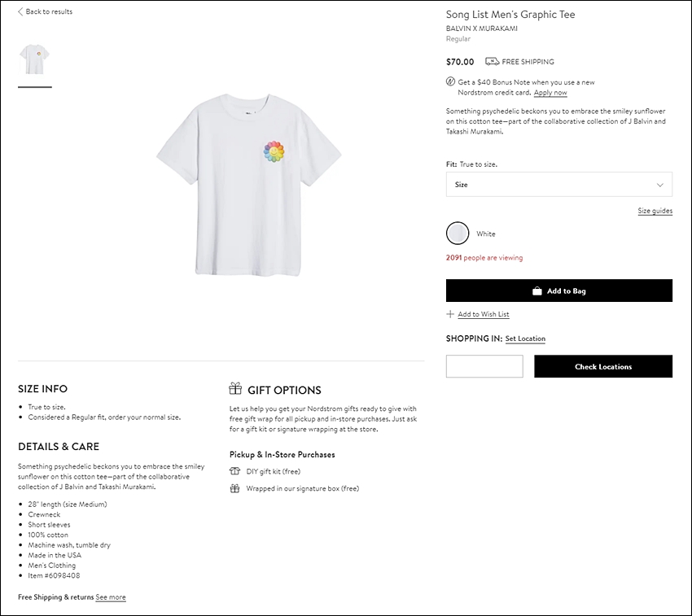Image resolution: width=692 pixels, height=616 pixels.
Task: Open the Size guides link
Action: [x=655, y=211]
